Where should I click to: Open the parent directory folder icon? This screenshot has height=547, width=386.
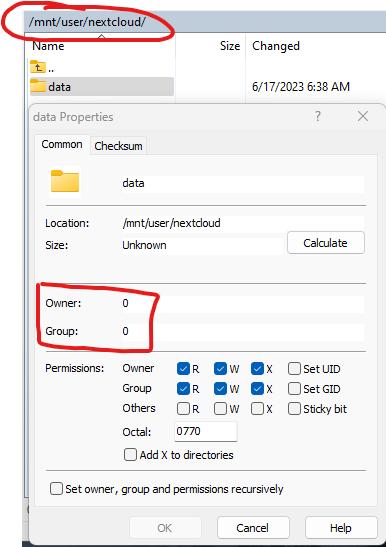coord(38,67)
